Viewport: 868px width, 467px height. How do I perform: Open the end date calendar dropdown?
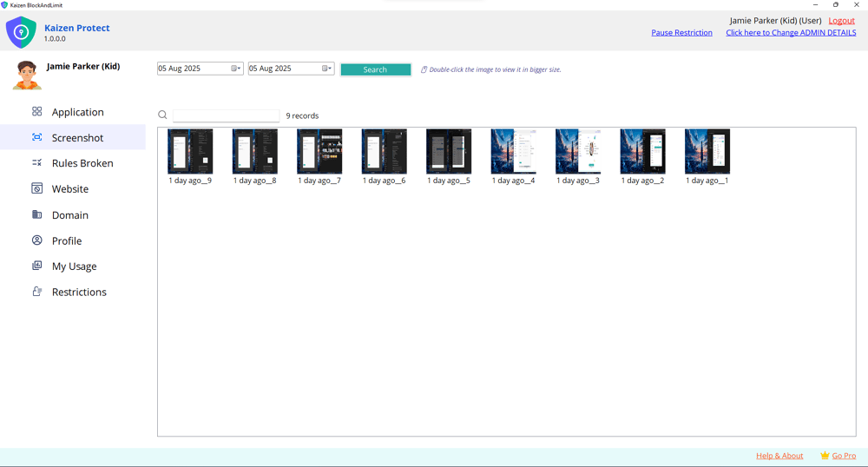327,69
